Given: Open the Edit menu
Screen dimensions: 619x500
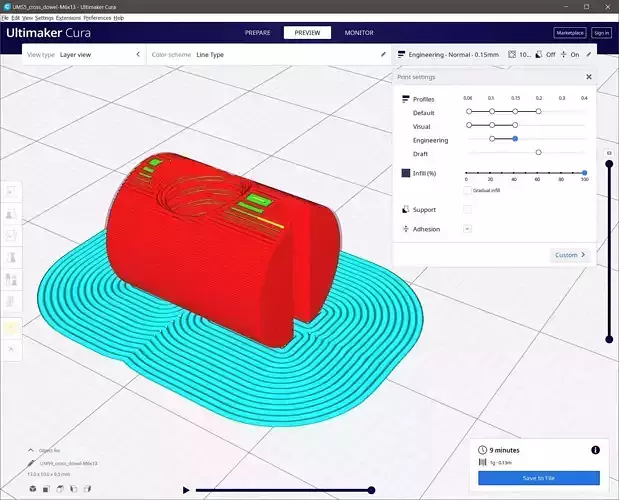Looking at the screenshot, I should (15, 18).
